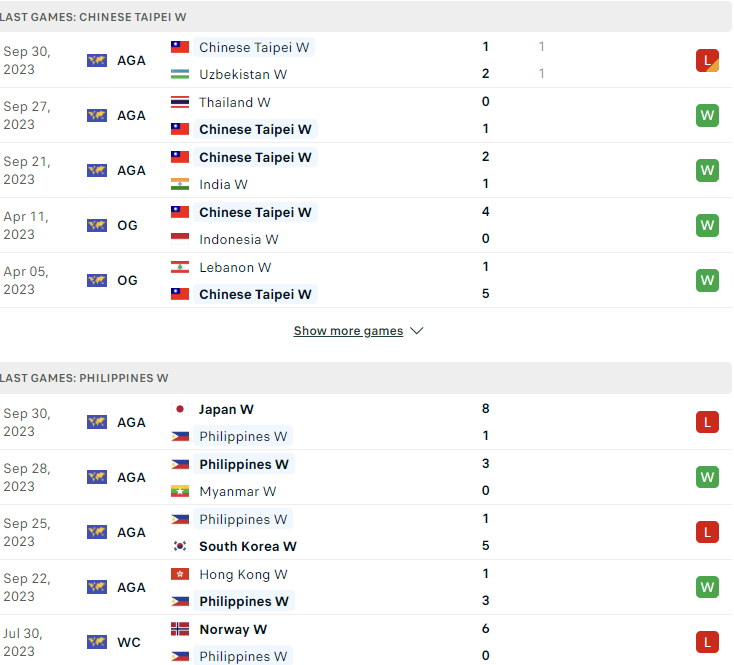Click the Hong Kong W flag icon
This screenshot has width=734, height=665.
click(x=180, y=574)
